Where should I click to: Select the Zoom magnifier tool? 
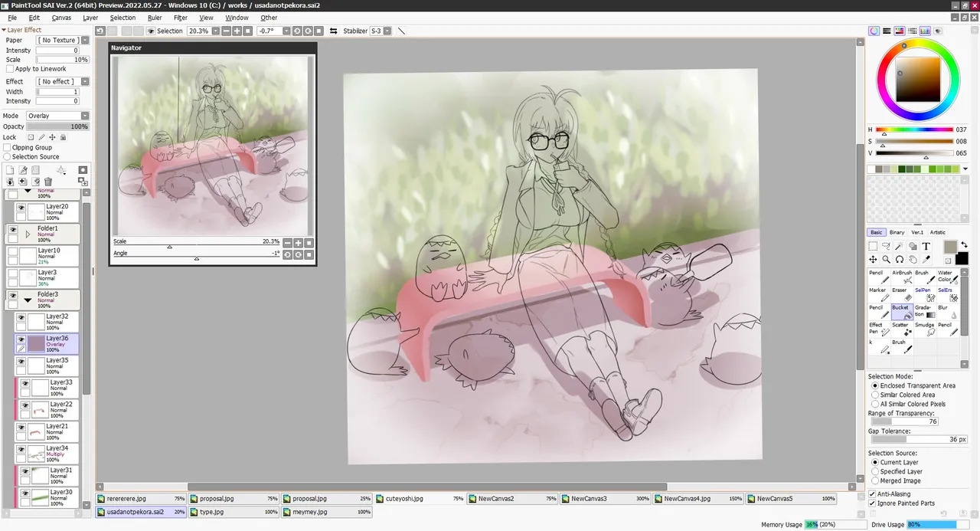(x=887, y=260)
